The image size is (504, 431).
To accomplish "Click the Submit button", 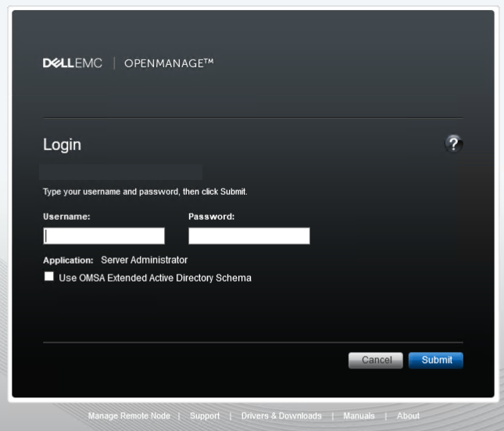I will pos(436,360).
